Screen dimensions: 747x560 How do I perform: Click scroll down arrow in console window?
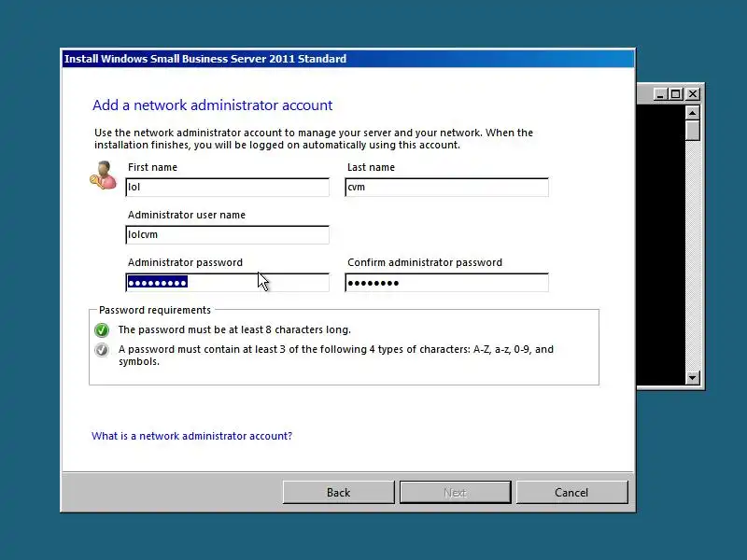point(692,378)
